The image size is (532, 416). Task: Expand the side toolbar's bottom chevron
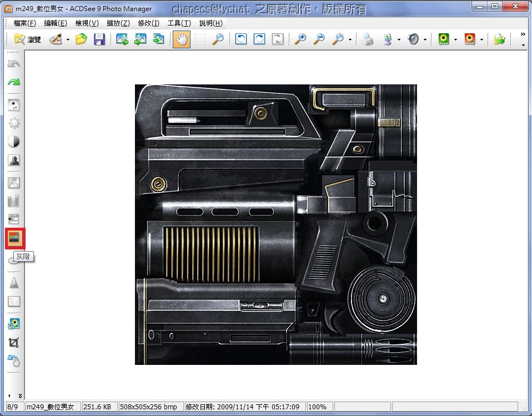point(20,395)
